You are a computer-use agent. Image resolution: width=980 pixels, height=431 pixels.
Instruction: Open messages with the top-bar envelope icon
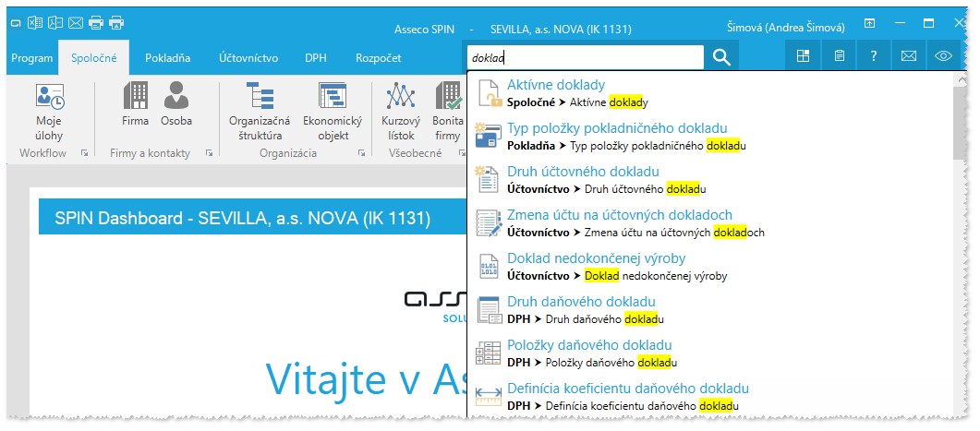click(x=908, y=56)
